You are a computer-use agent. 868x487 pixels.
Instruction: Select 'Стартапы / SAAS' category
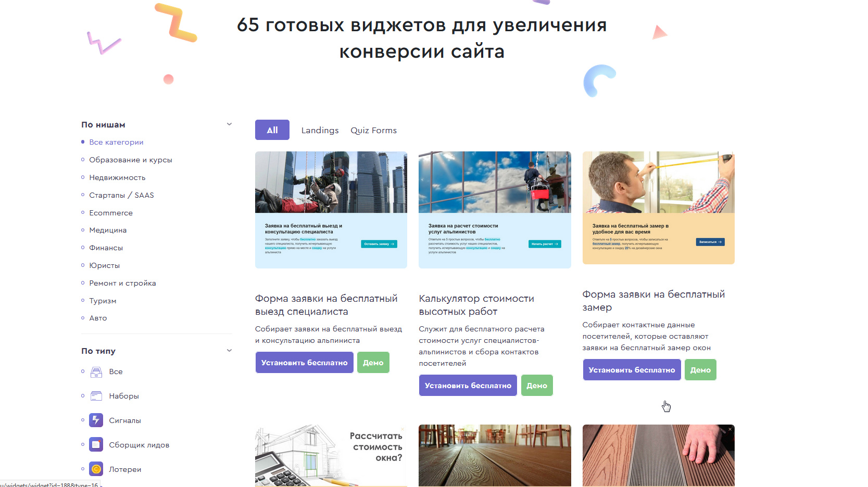click(121, 195)
